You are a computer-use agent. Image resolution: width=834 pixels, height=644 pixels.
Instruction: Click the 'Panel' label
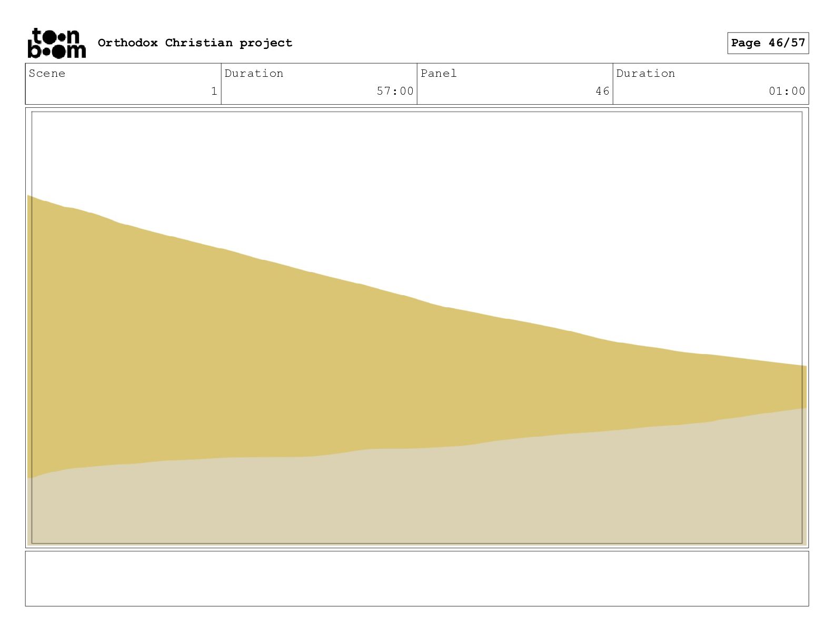[x=439, y=73]
